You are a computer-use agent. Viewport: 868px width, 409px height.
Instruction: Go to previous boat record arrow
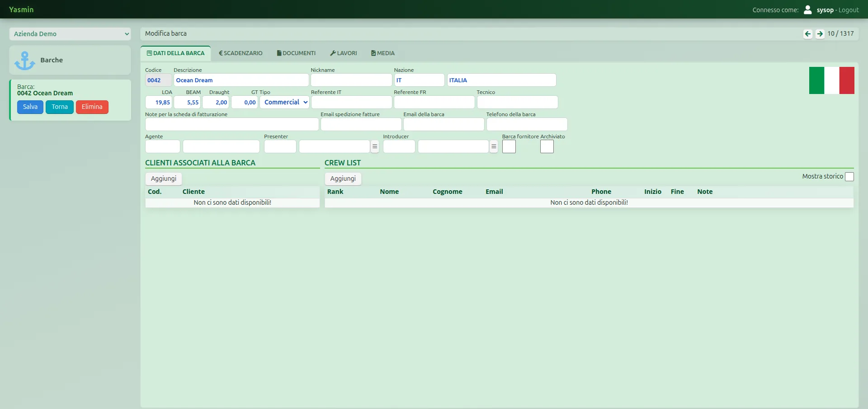pos(808,34)
